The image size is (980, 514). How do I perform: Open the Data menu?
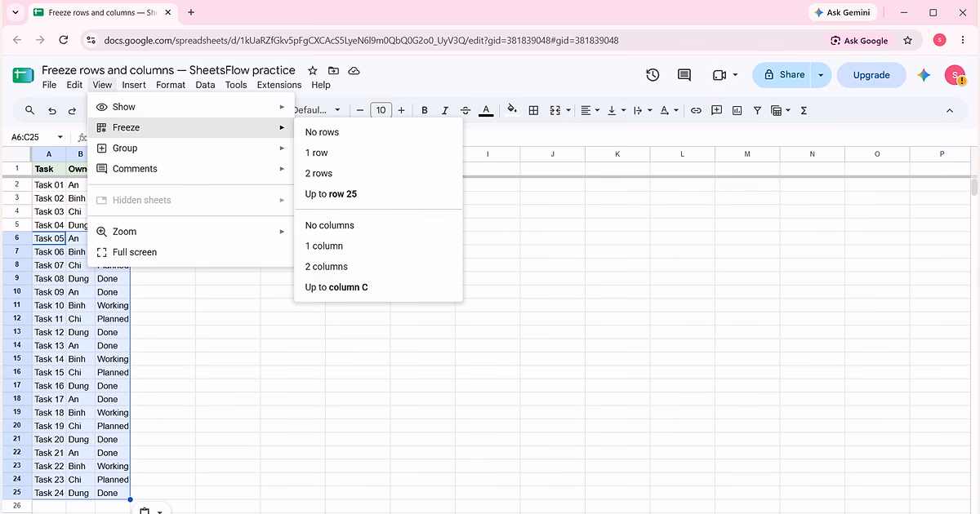pos(205,85)
